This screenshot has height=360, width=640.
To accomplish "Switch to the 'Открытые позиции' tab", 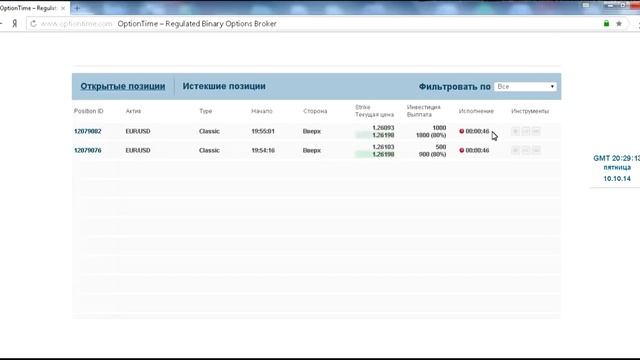I will pyautogui.click(x=123, y=86).
